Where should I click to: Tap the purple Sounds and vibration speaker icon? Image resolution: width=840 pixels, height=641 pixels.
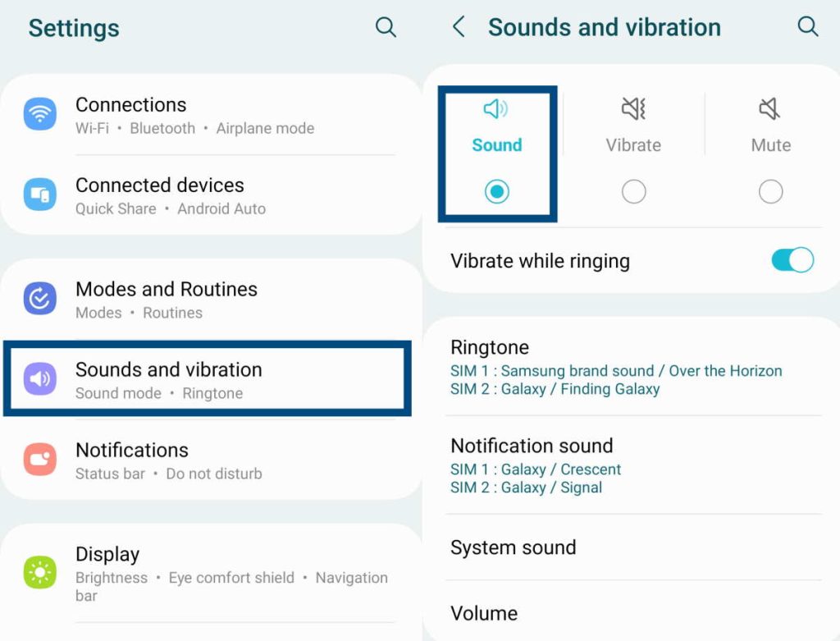[39, 379]
